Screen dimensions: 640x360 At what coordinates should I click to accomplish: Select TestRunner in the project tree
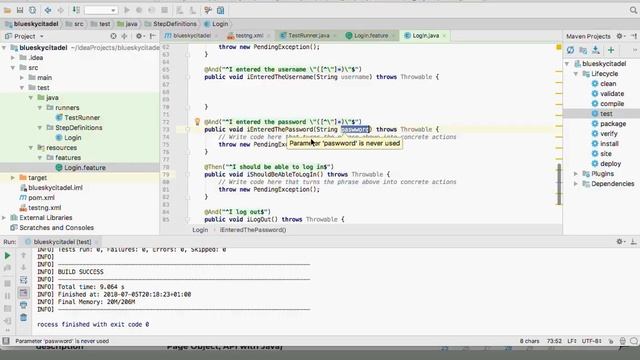click(x=82, y=118)
